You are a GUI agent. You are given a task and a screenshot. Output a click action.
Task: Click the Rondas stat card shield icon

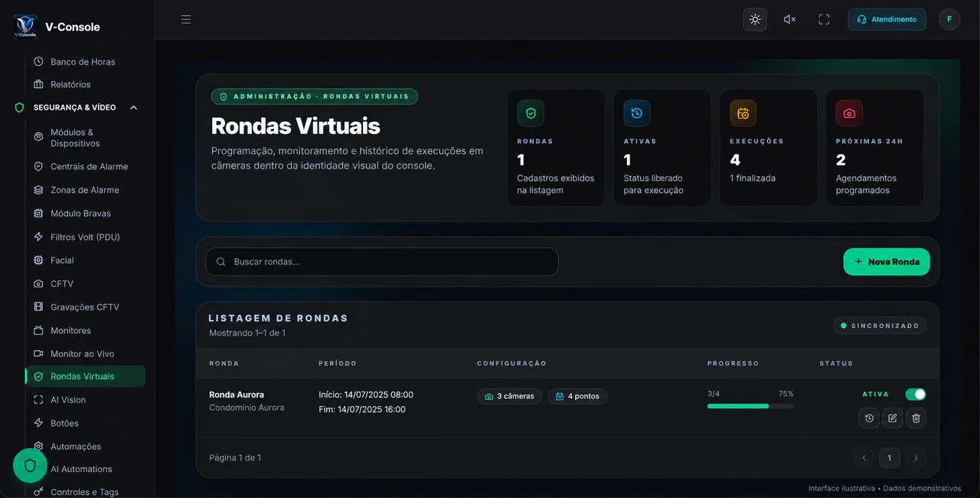point(531,113)
